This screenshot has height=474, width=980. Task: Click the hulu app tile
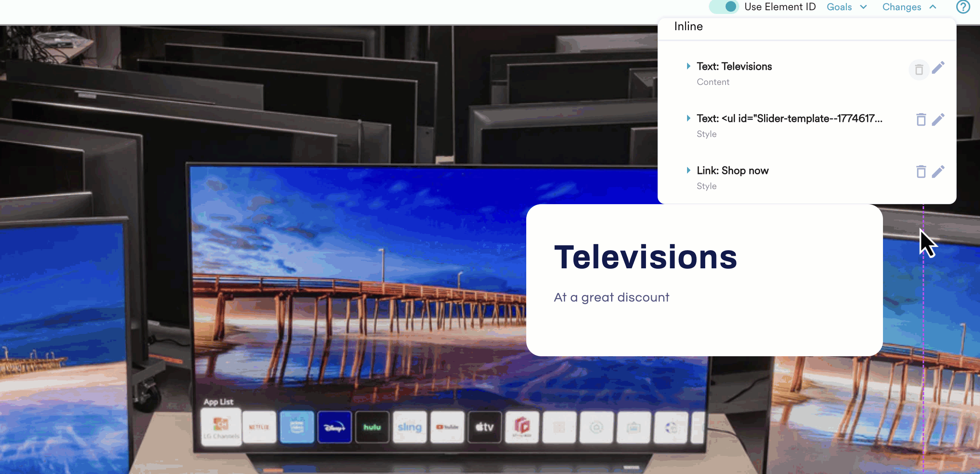click(x=372, y=427)
